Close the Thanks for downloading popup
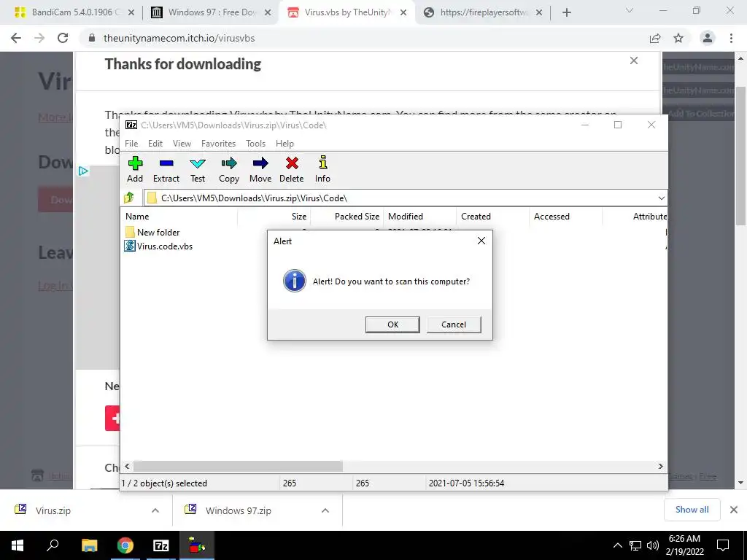This screenshot has width=747, height=560. click(x=634, y=61)
